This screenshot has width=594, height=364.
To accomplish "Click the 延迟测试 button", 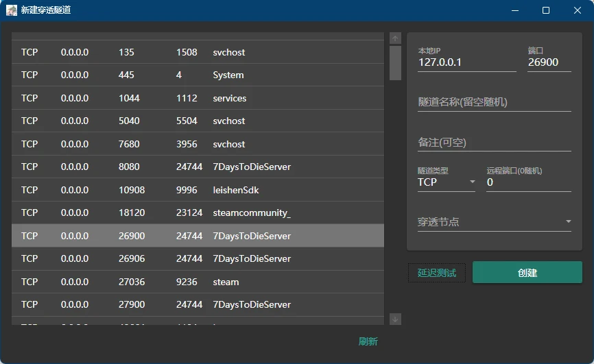I will tap(437, 273).
